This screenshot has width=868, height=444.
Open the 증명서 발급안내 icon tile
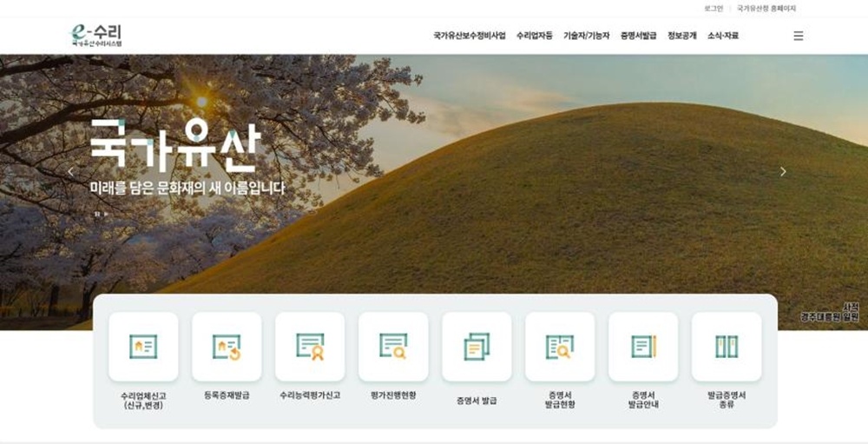point(643,347)
